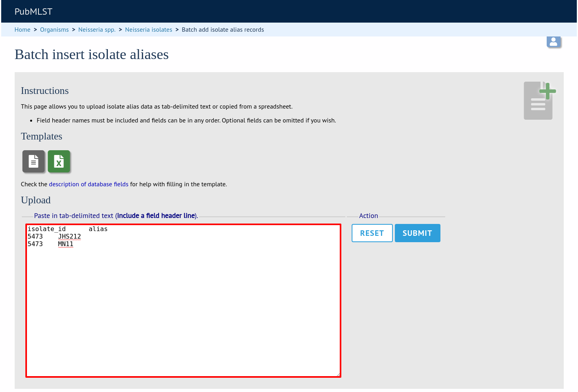Viewport: 578px width, 392px height.
Task: Open the Organisms breadcrumb link
Action: click(x=54, y=30)
